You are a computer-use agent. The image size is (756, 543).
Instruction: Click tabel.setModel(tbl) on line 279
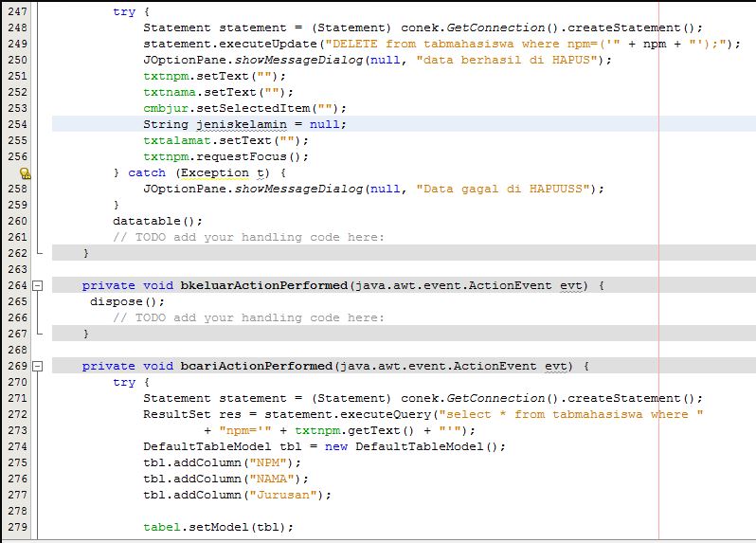218,527
